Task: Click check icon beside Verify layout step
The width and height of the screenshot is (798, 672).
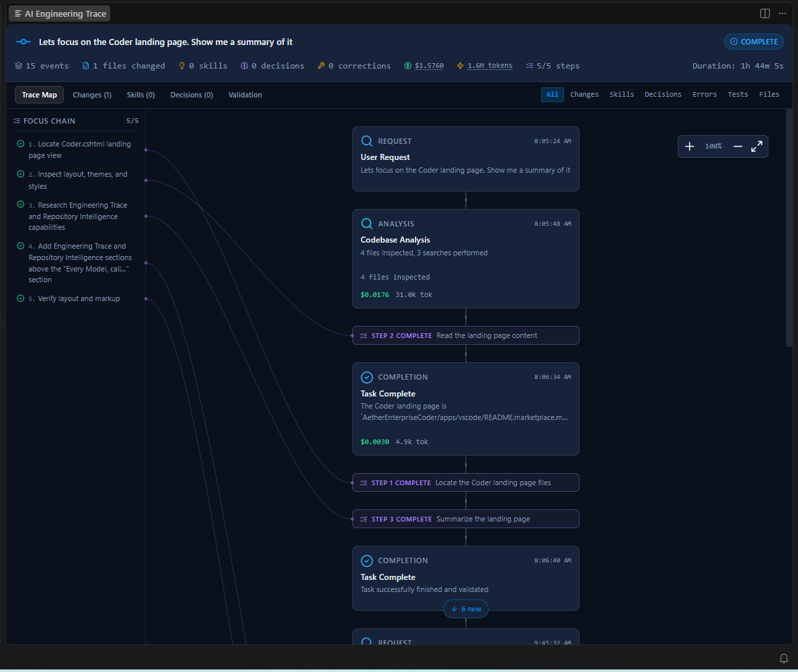Action: (x=20, y=298)
